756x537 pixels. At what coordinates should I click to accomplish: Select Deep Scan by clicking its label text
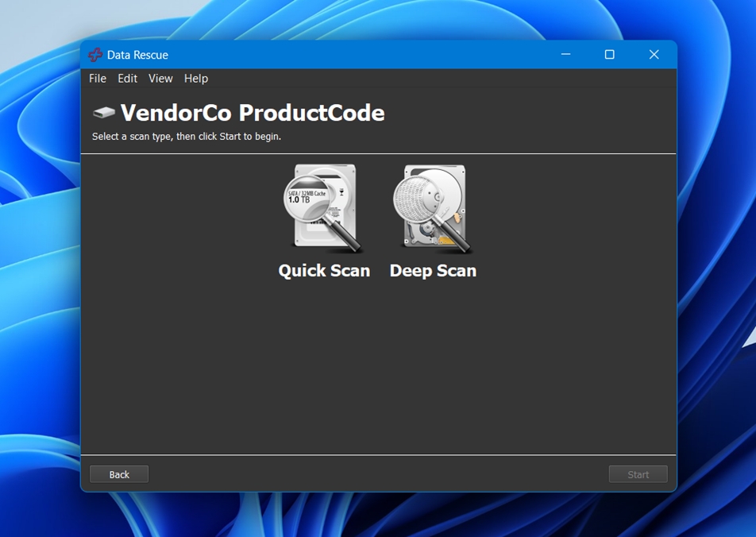click(x=433, y=270)
